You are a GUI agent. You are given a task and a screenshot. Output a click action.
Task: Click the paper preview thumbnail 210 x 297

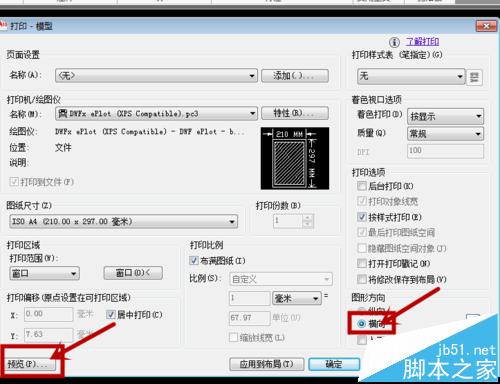tap(295, 158)
